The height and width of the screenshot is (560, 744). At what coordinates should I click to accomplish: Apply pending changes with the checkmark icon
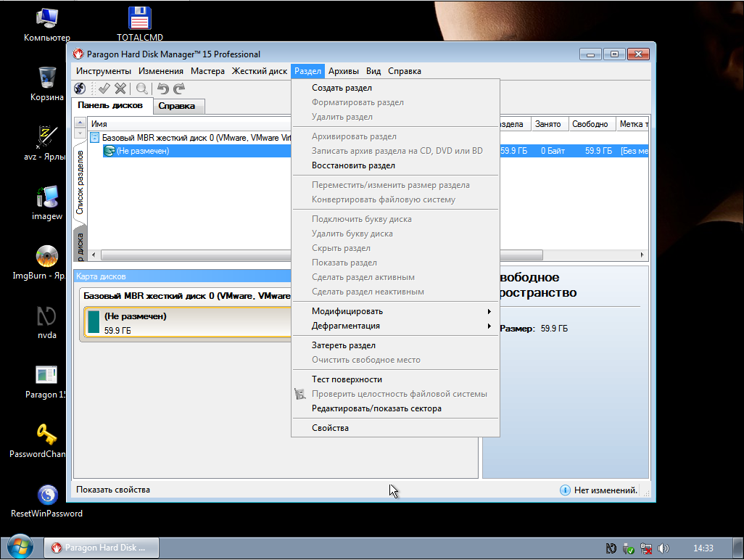coord(104,88)
